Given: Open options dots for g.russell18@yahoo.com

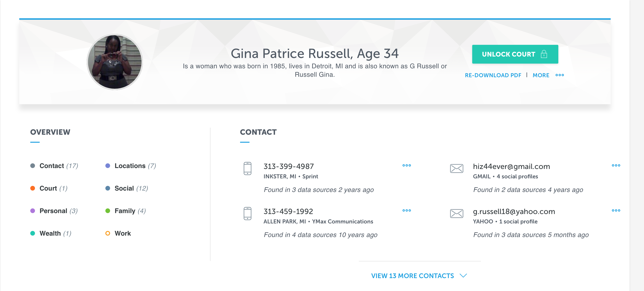Looking at the screenshot, I should coord(616,210).
